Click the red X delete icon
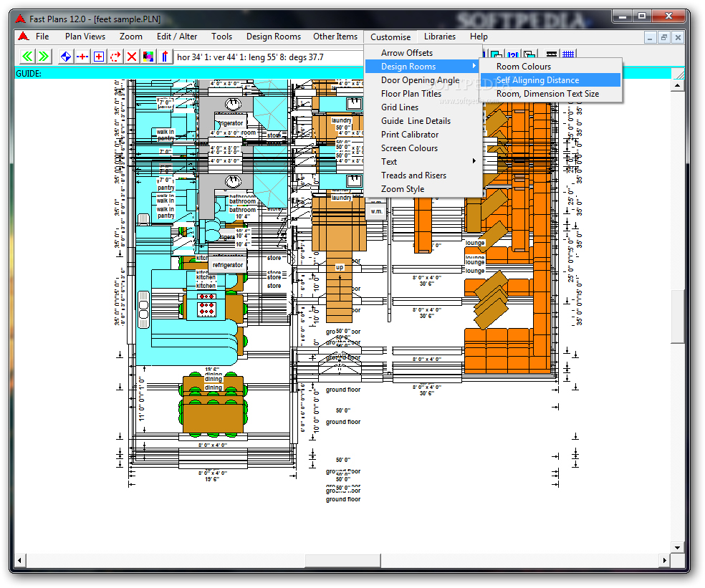The width and height of the screenshot is (705, 588). [x=132, y=57]
